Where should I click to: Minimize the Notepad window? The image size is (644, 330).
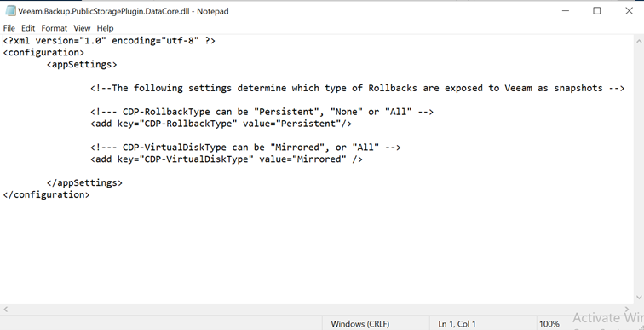(566, 11)
